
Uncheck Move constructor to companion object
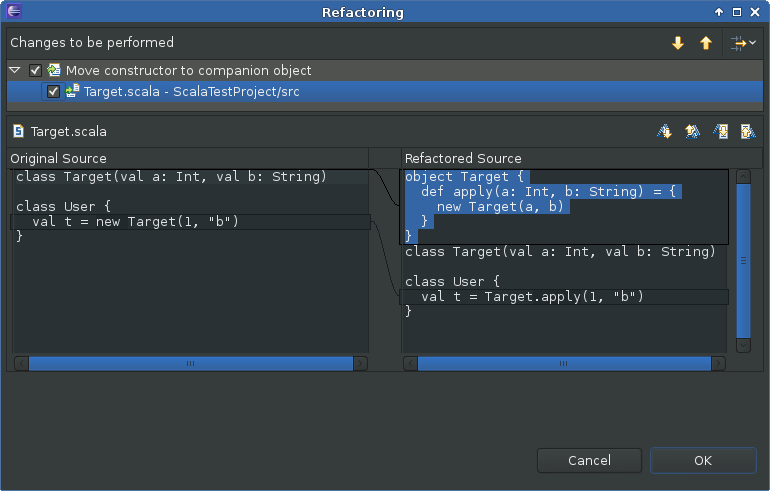point(36,71)
